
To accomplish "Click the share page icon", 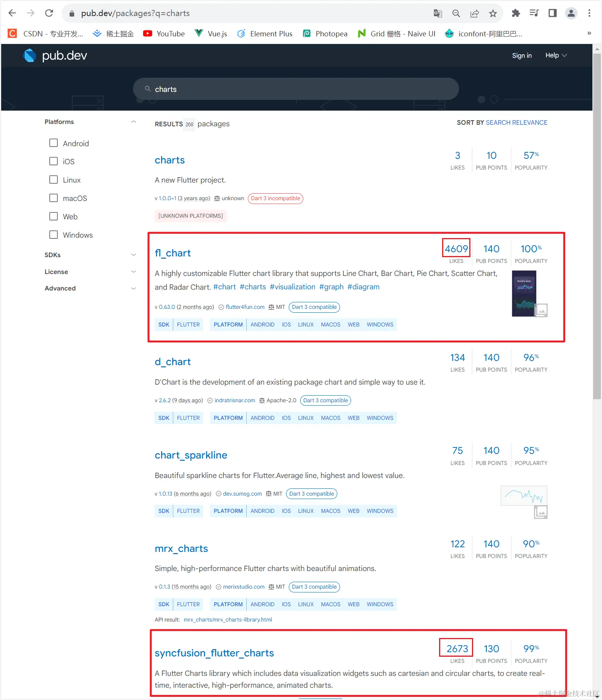I will pos(474,13).
